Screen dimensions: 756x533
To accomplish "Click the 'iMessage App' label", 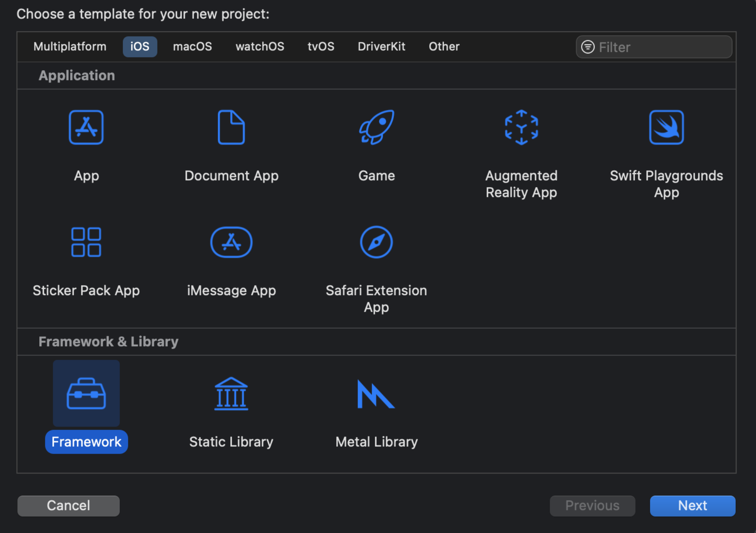I will tap(231, 290).
